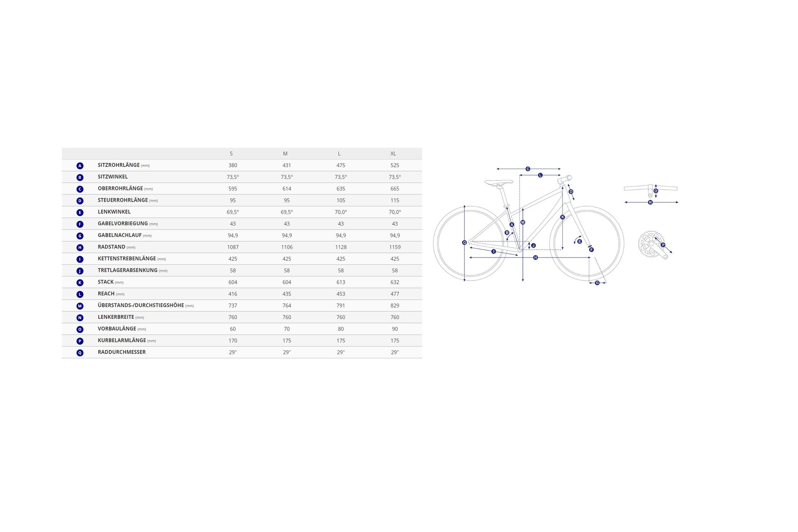The image size is (798, 532).
Task: Click the Q badge beside Raddurchmesser
Action: pyautogui.click(x=80, y=353)
